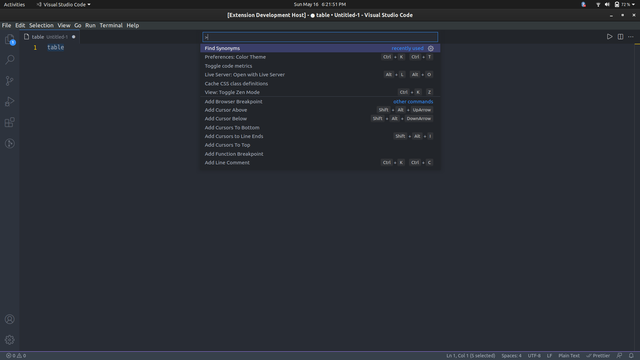Open the system menu battery indicator
640x360 pixels.
(x=624, y=4)
